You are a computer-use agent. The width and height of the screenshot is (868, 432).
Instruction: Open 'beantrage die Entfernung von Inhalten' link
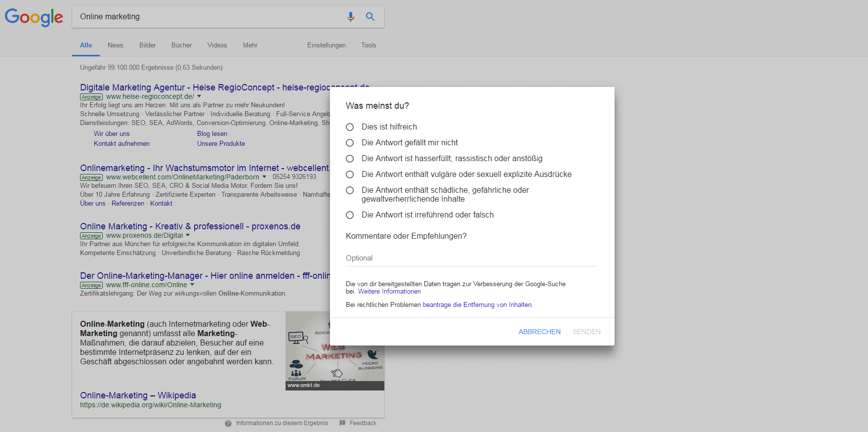(478, 305)
